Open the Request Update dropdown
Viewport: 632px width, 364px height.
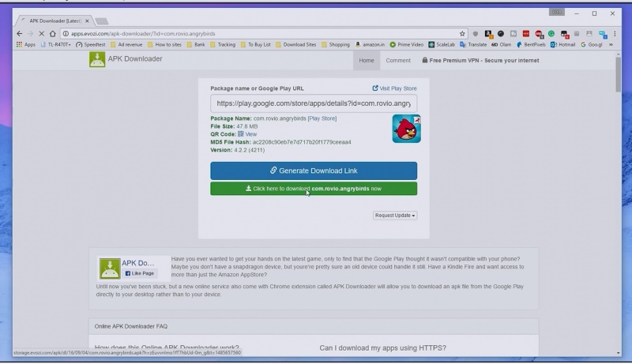[x=395, y=216]
